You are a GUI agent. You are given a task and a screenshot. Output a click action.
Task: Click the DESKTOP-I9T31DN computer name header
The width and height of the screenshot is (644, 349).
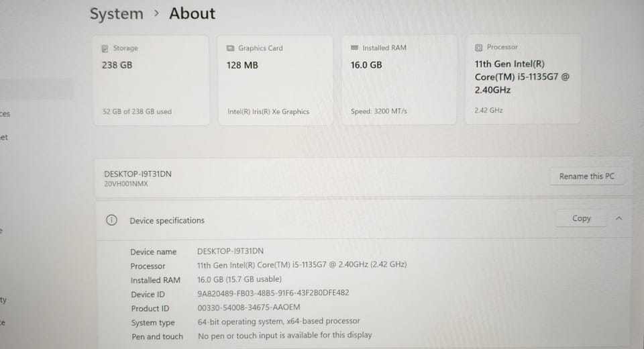(x=138, y=174)
